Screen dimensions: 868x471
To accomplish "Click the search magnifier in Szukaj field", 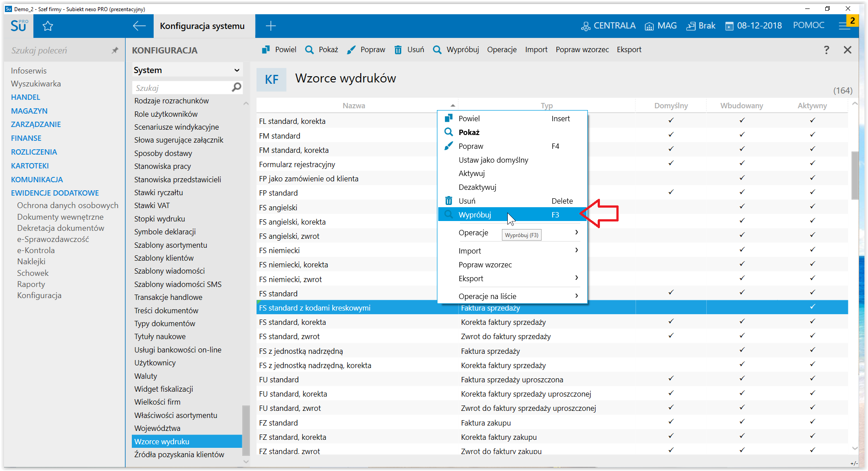I will pos(236,87).
